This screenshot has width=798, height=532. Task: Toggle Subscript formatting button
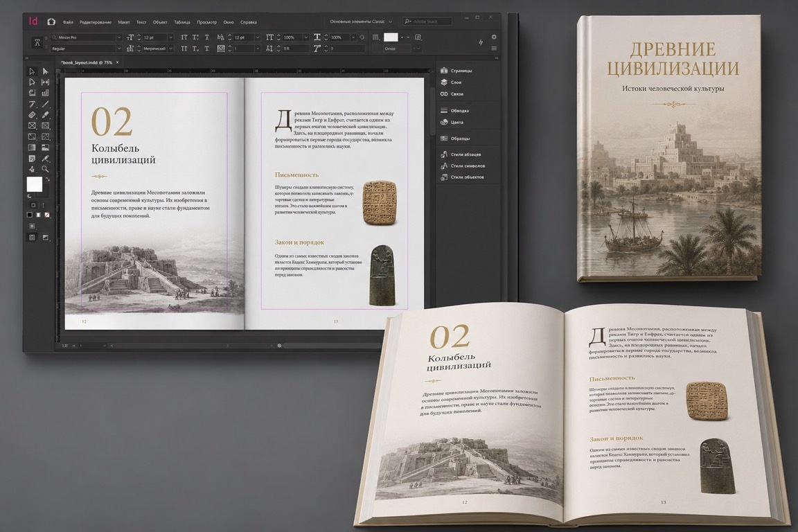click(x=195, y=48)
